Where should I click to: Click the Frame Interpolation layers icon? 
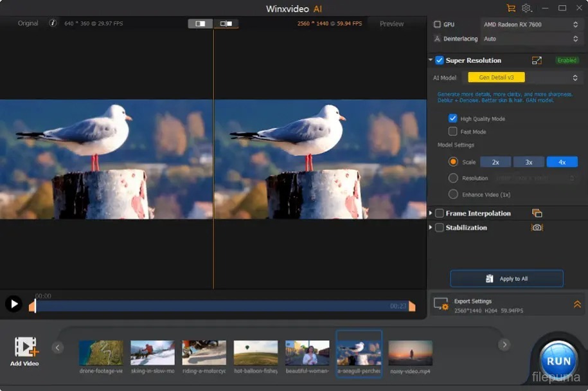coord(537,214)
